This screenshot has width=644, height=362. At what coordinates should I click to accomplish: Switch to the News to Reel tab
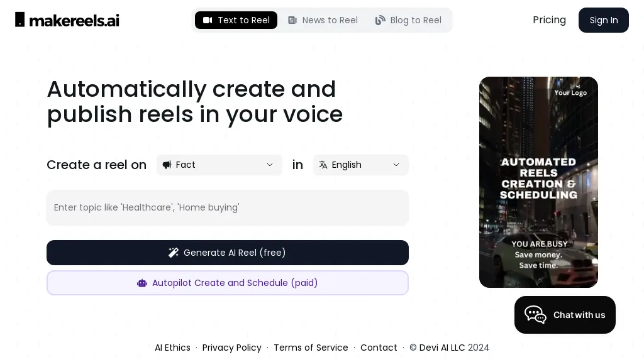coord(323,20)
